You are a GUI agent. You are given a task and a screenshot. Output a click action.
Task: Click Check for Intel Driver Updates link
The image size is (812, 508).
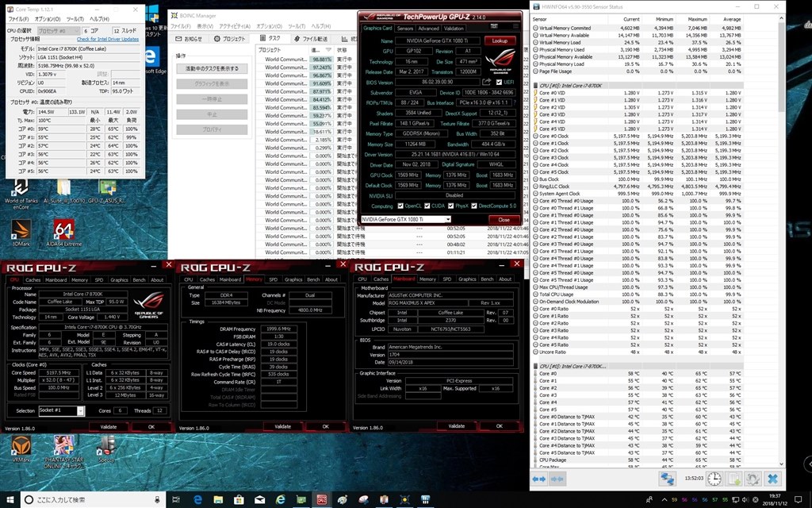108,39
